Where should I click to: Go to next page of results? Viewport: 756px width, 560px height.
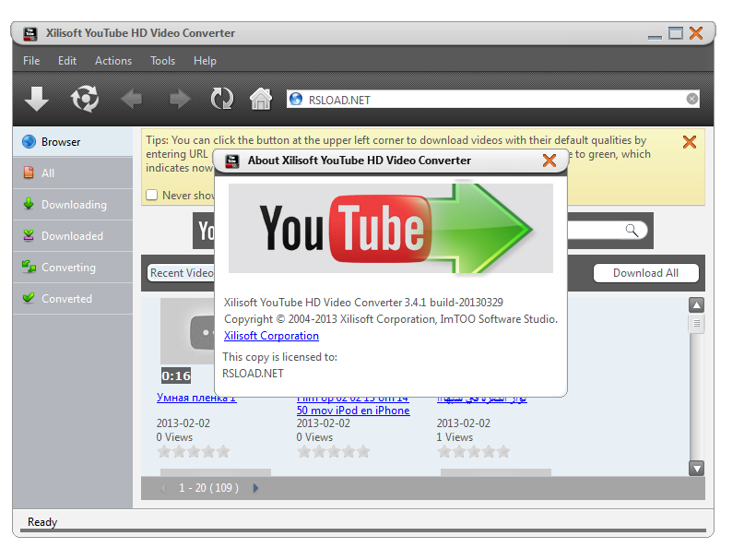pos(255,488)
